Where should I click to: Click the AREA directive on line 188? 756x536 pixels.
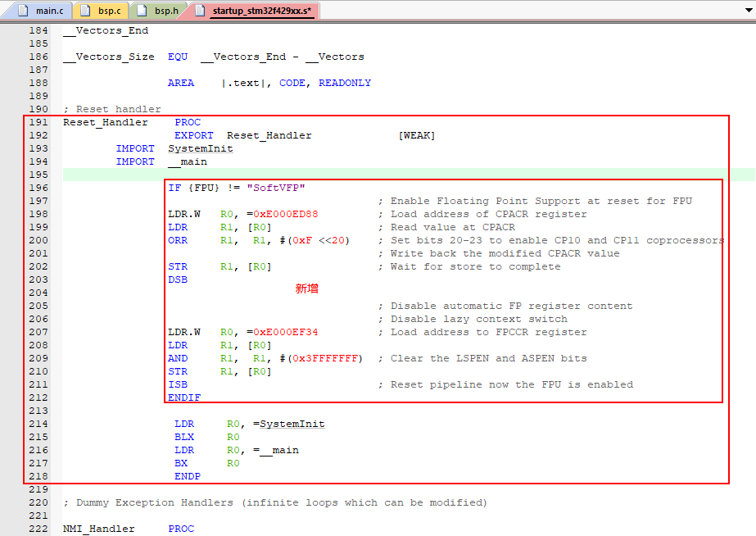181,83
